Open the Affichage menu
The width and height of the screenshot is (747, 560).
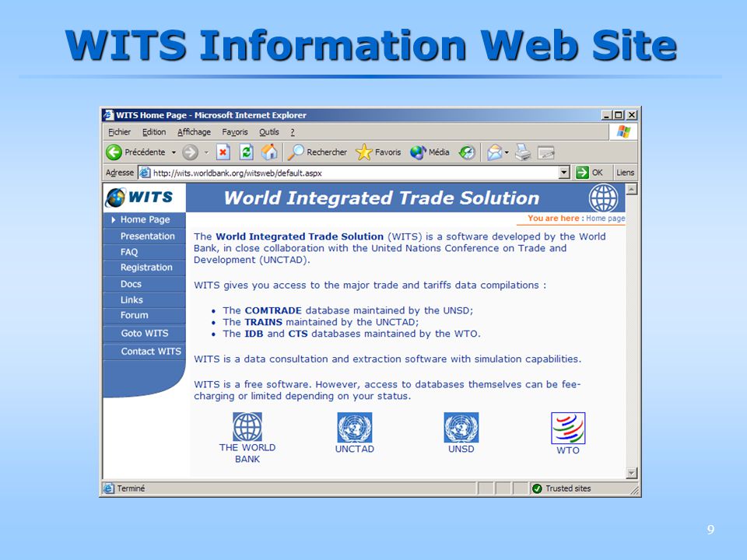click(x=194, y=132)
